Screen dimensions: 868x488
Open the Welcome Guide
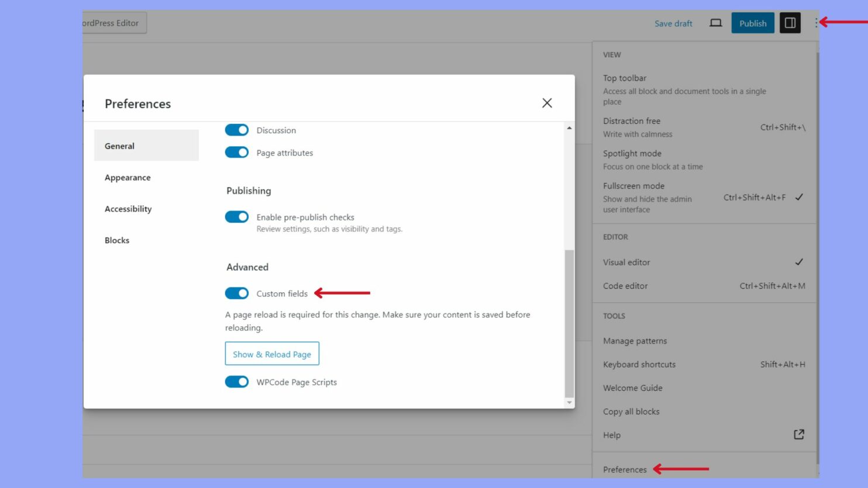(632, 387)
